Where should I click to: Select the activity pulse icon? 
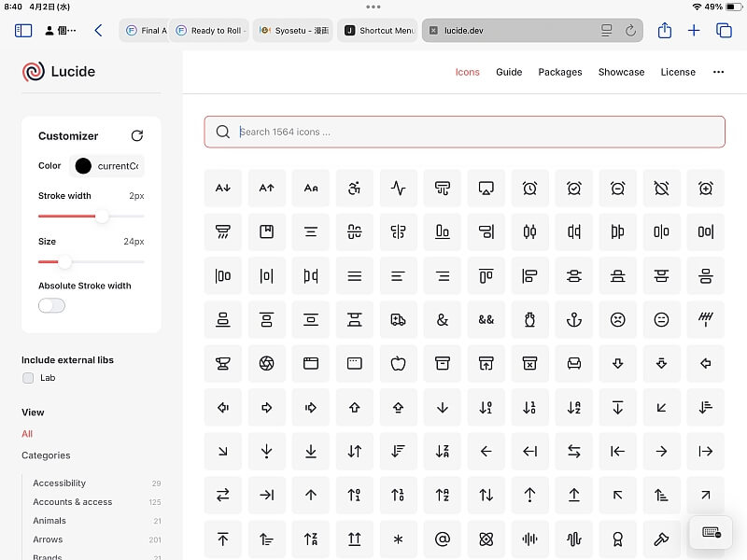[x=399, y=189]
